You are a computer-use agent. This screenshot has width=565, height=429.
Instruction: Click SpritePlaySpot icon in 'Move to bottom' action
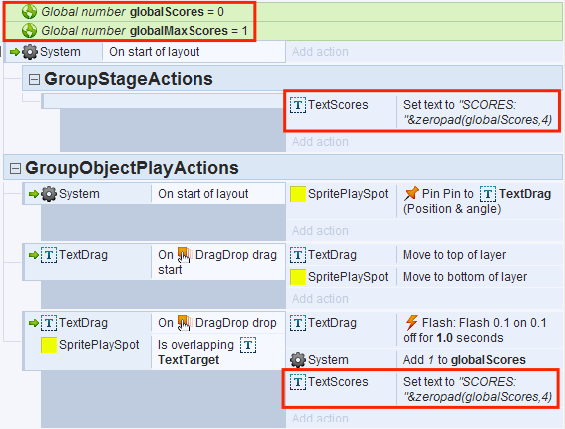(298, 277)
